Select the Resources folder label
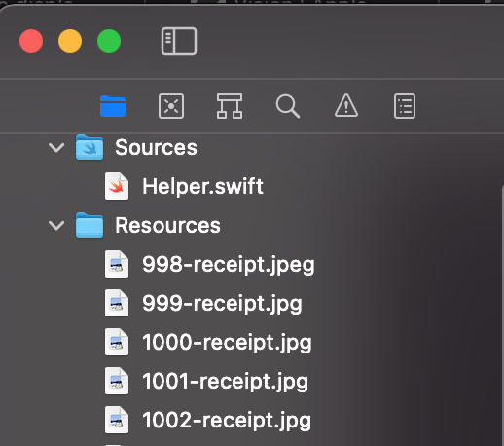The image size is (504, 446). (168, 226)
